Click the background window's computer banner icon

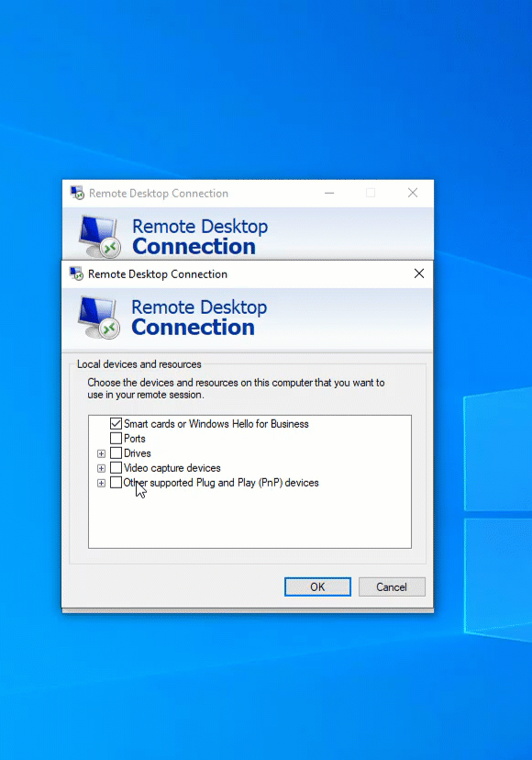point(100,236)
